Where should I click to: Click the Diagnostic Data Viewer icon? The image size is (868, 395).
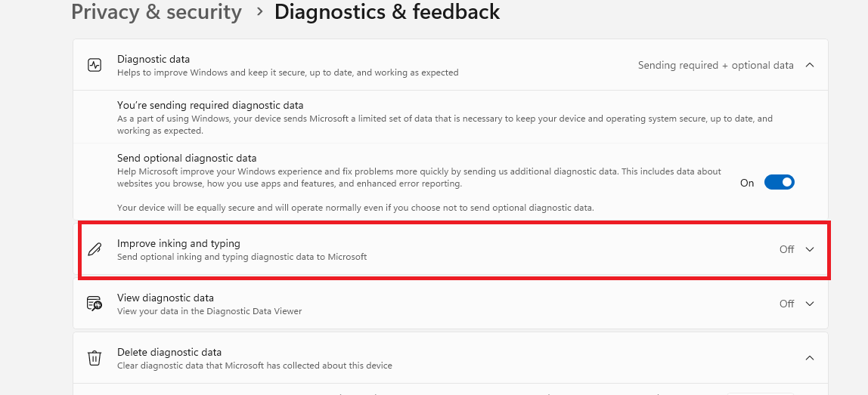95,304
